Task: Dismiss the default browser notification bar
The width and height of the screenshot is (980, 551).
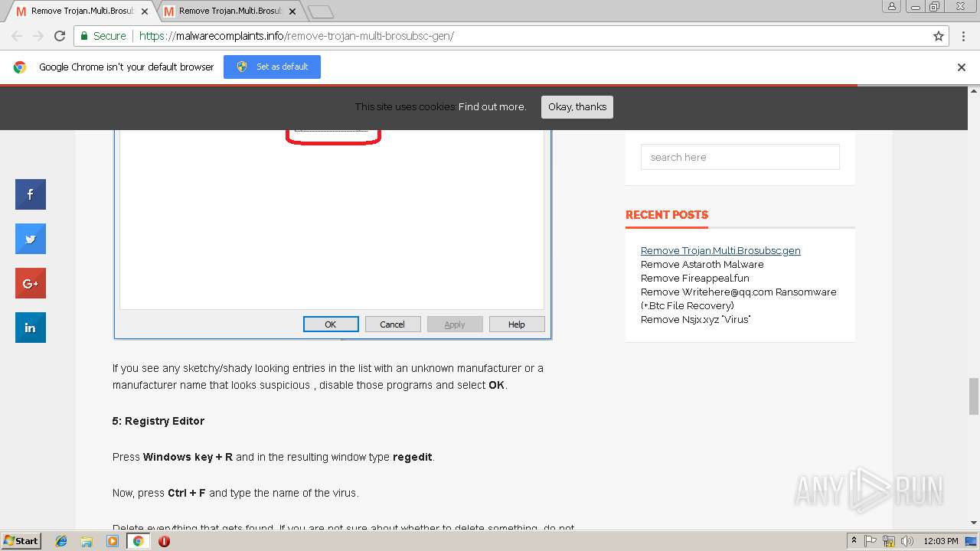Action: tap(962, 67)
